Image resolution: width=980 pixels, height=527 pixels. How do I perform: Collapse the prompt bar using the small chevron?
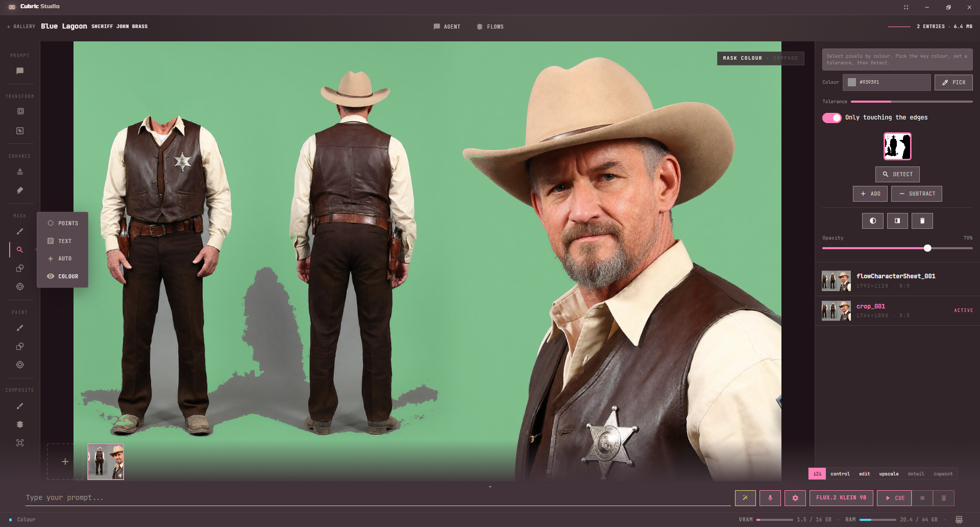(490, 487)
